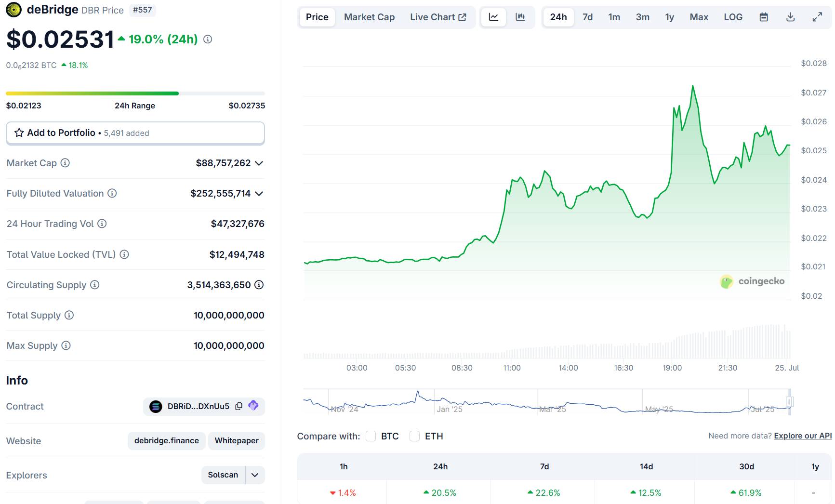The width and height of the screenshot is (835, 504).
Task: Click the 24h Range progress bar
Action: click(135, 93)
